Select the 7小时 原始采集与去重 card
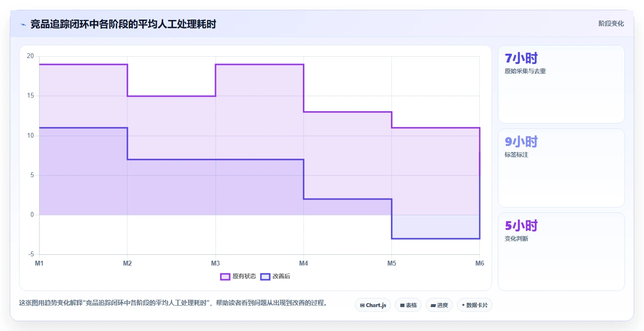 [561, 84]
